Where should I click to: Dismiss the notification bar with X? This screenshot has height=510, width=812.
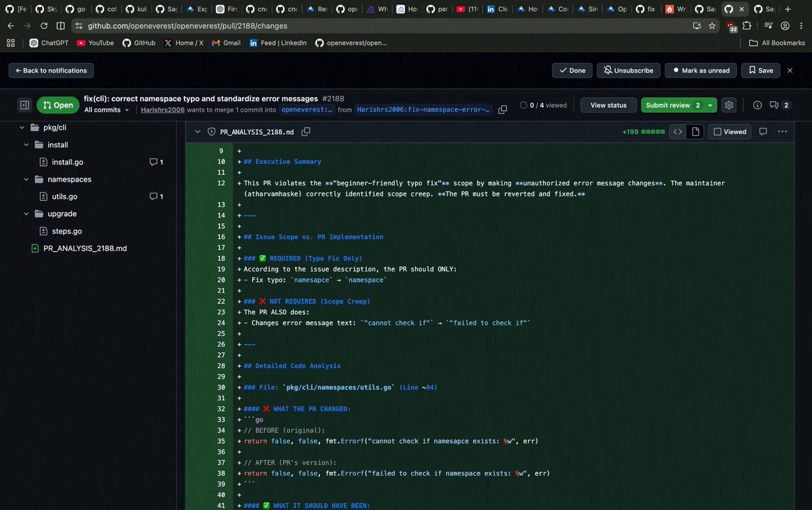[790, 70]
